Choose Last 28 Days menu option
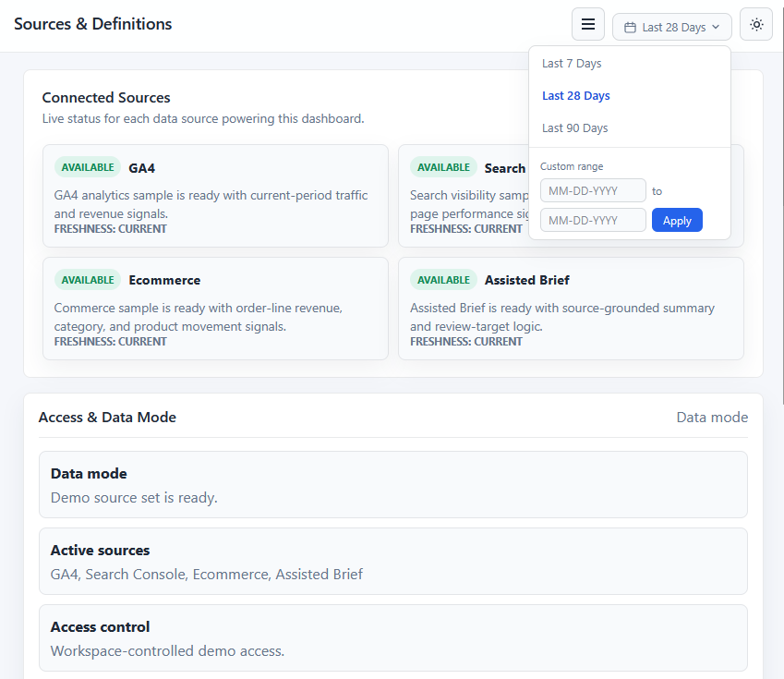This screenshot has width=784, height=679. [x=630, y=95]
